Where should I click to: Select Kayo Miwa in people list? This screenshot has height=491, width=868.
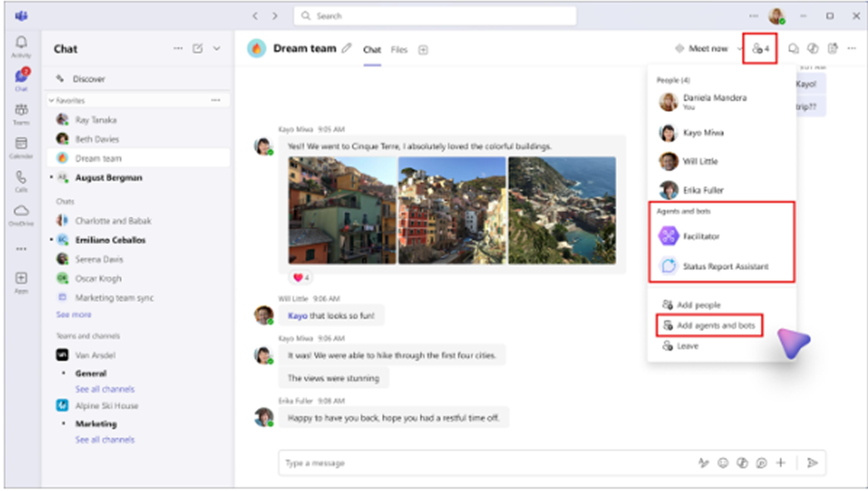point(691,133)
